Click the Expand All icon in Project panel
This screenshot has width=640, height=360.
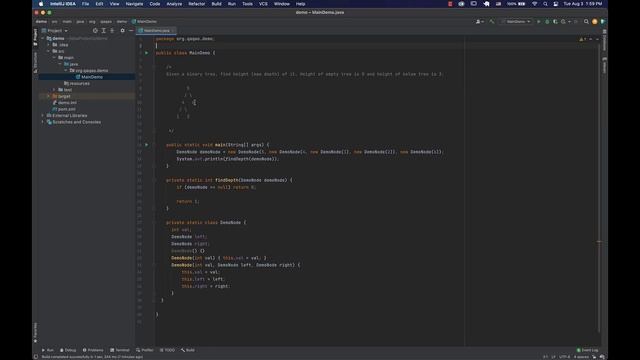pos(104,31)
